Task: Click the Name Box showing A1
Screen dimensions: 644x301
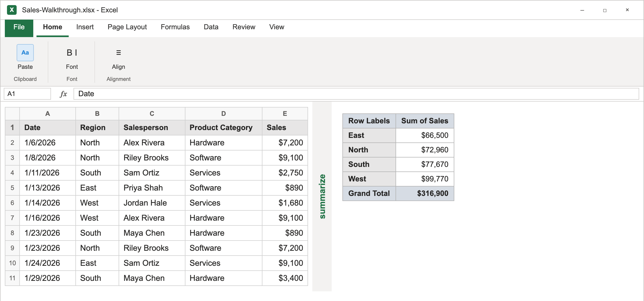Action: 27,94
